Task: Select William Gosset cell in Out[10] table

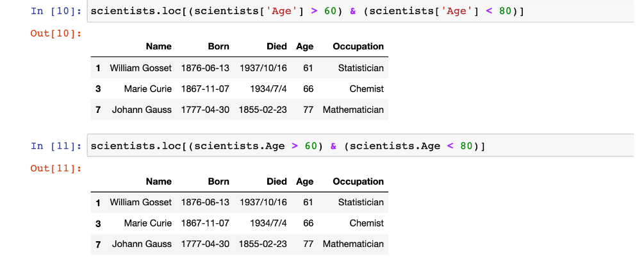Action: pyautogui.click(x=141, y=68)
